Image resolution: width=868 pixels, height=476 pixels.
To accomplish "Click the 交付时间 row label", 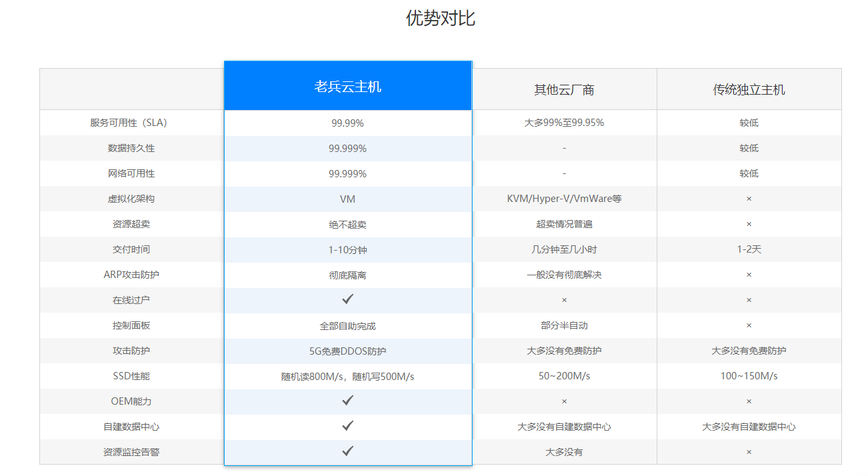I will point(131,249).
